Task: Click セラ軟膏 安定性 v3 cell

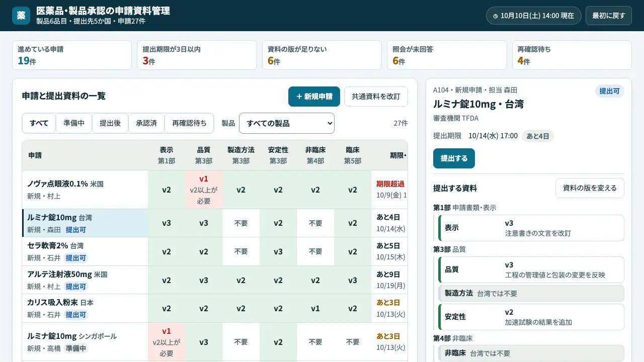Action: click(278, 251)
